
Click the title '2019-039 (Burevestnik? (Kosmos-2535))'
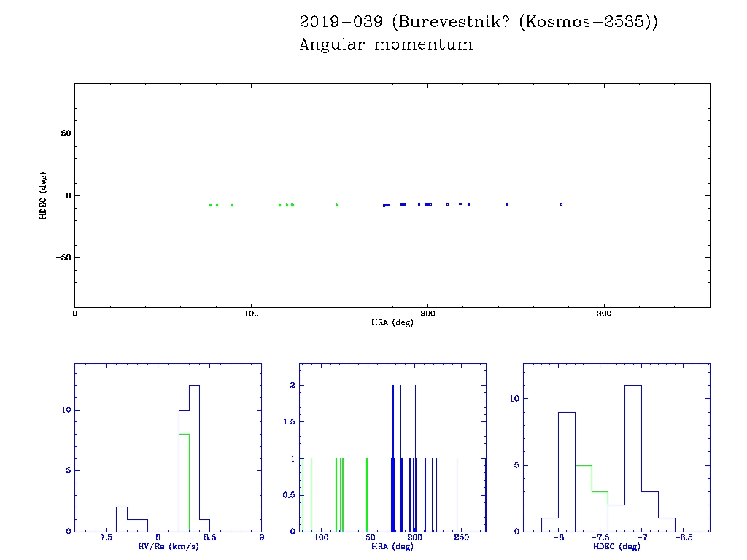(x=479, y=22)
